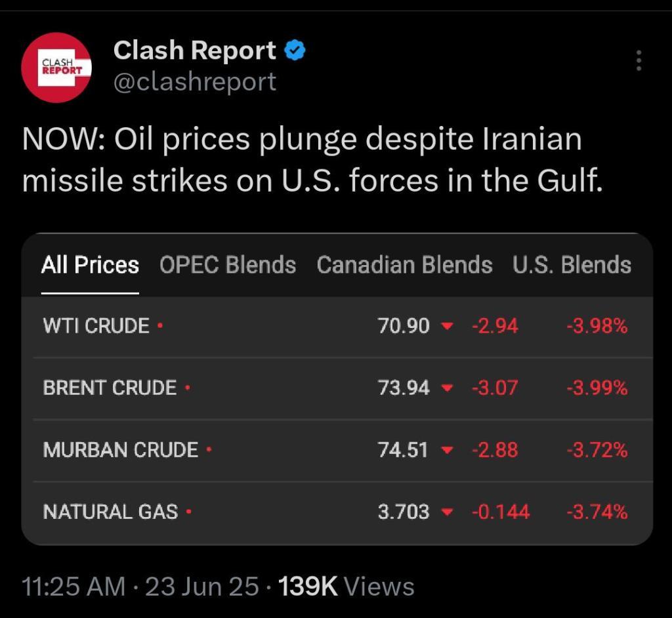
Task: Click the red dot beside WTI CRUDE
Action: pyautogui.click(x=160, y=325)
